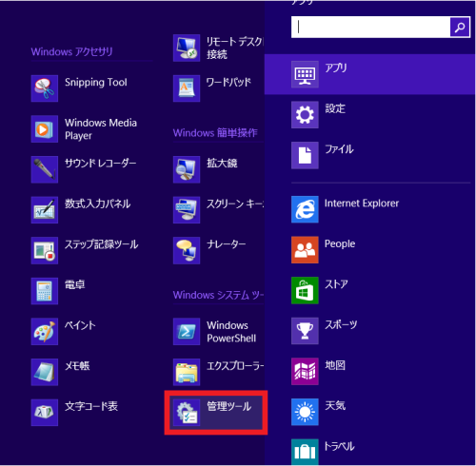Open スポーツ trophy tile
476x466 pixels.
(305, 331)
